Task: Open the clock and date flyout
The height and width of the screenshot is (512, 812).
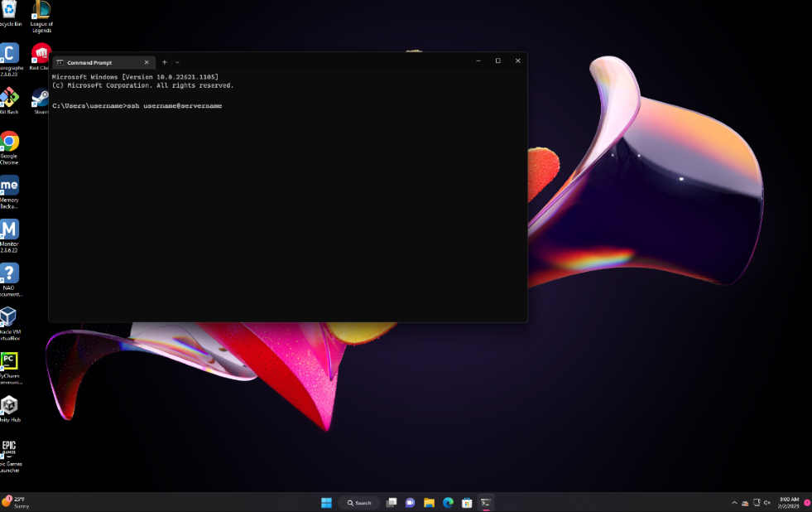Action: (x=788, y=503)
